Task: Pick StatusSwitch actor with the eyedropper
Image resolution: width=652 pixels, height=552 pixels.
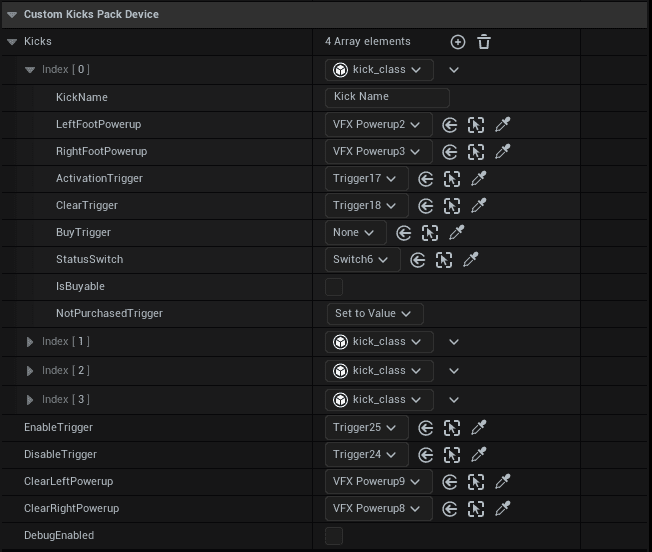Action: tap(470, 259)
